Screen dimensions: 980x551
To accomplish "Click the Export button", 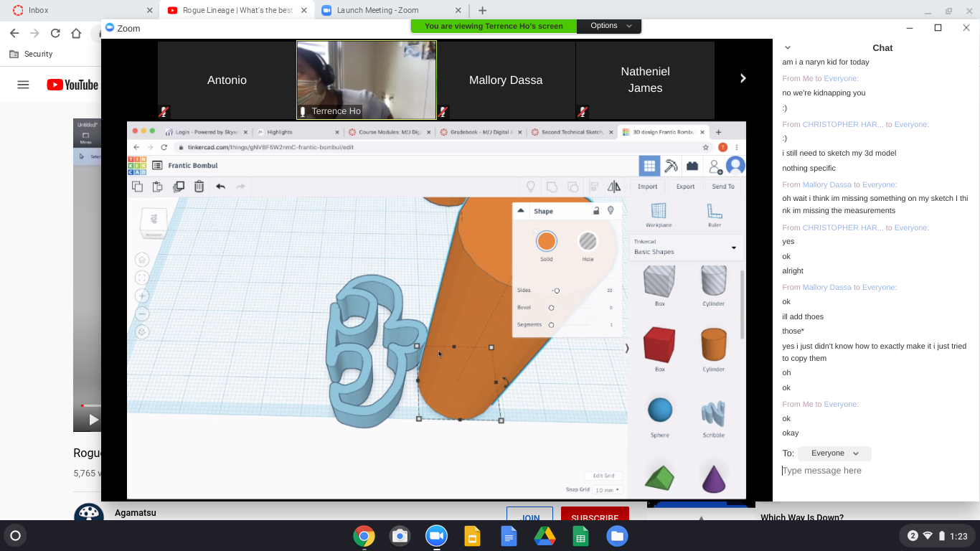I will point(685,187).
